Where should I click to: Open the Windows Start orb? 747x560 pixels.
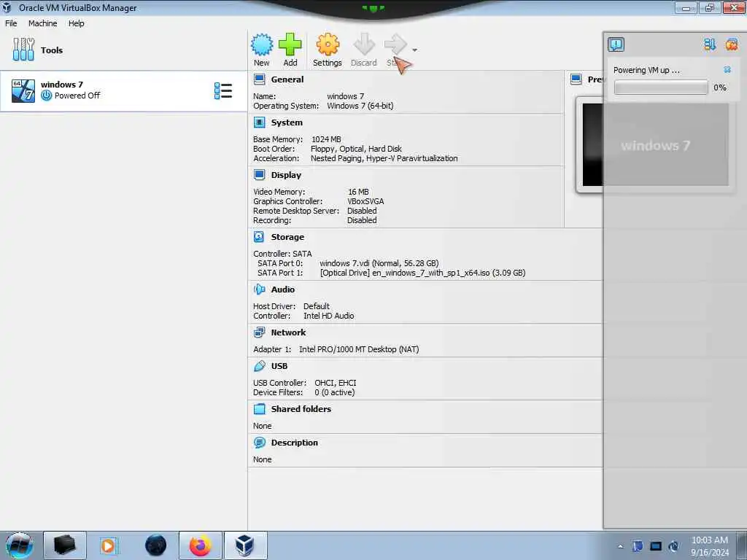pyautogui.click(x=19, y=545)
